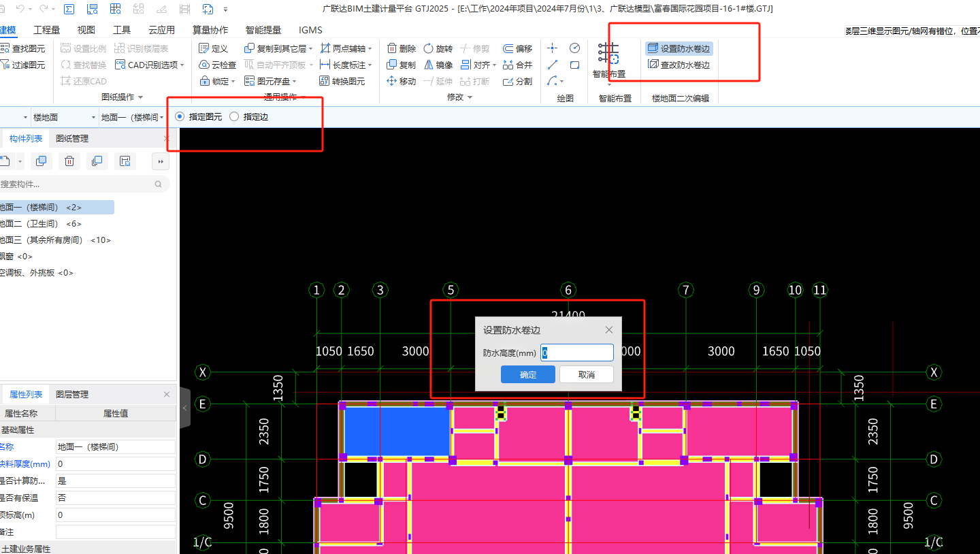Click 转换图元 convert element
Image resolution: width=980 pixels, height=554 pixels.
pos(342,81)
